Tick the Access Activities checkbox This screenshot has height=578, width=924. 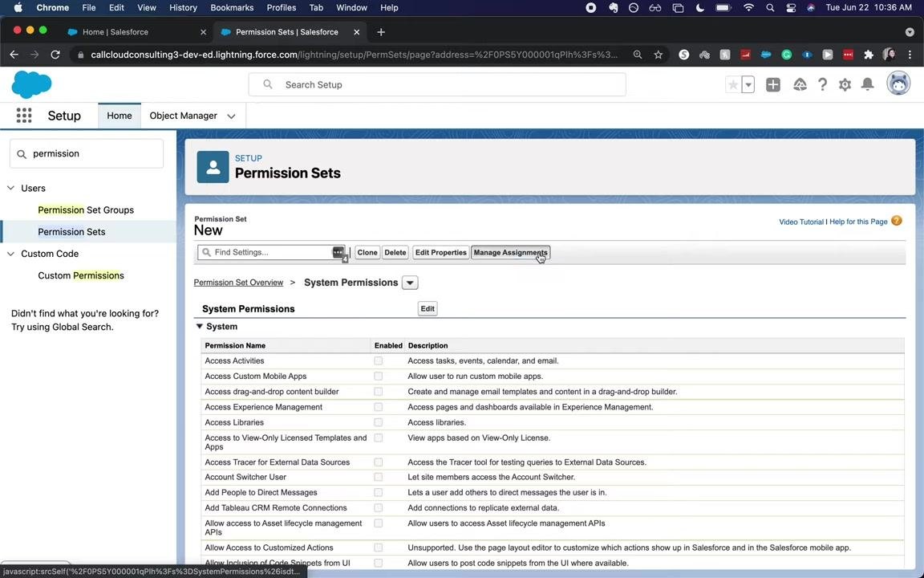pos(379,361)
